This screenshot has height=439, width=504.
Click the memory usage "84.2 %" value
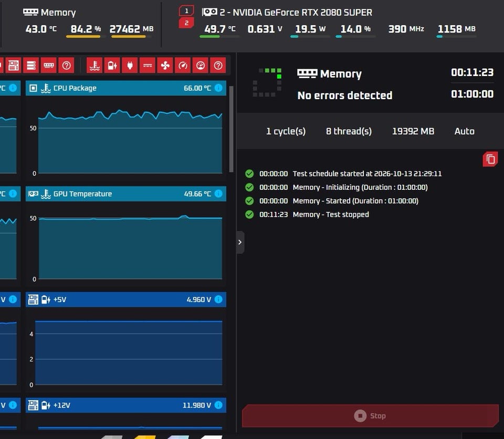pyautogui.click(x=86, y=29)
